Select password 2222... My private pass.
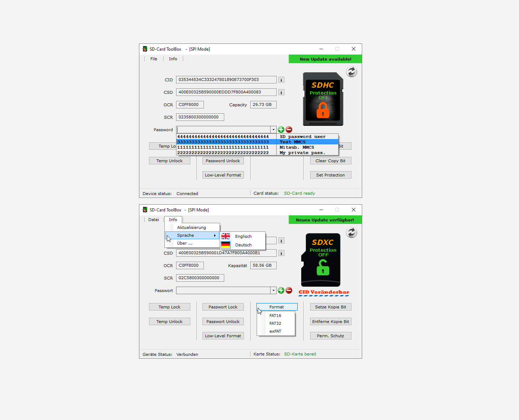 click(257, 153)
